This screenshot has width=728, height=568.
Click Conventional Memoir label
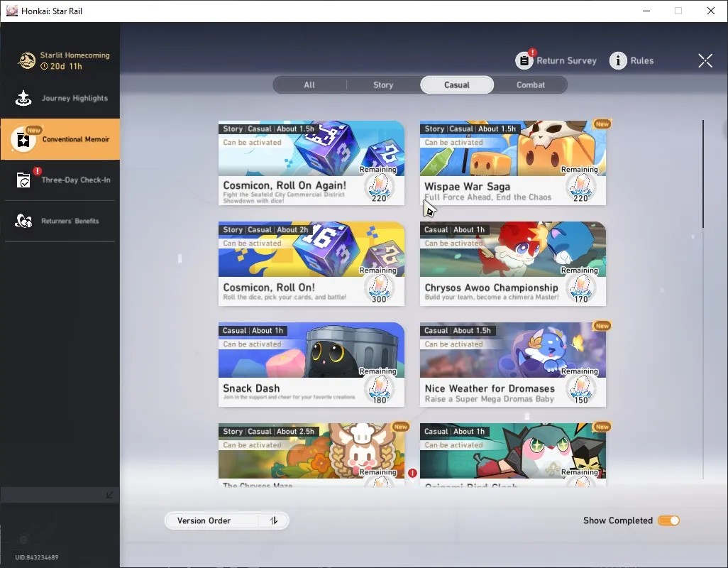click(x=76, y=139)
